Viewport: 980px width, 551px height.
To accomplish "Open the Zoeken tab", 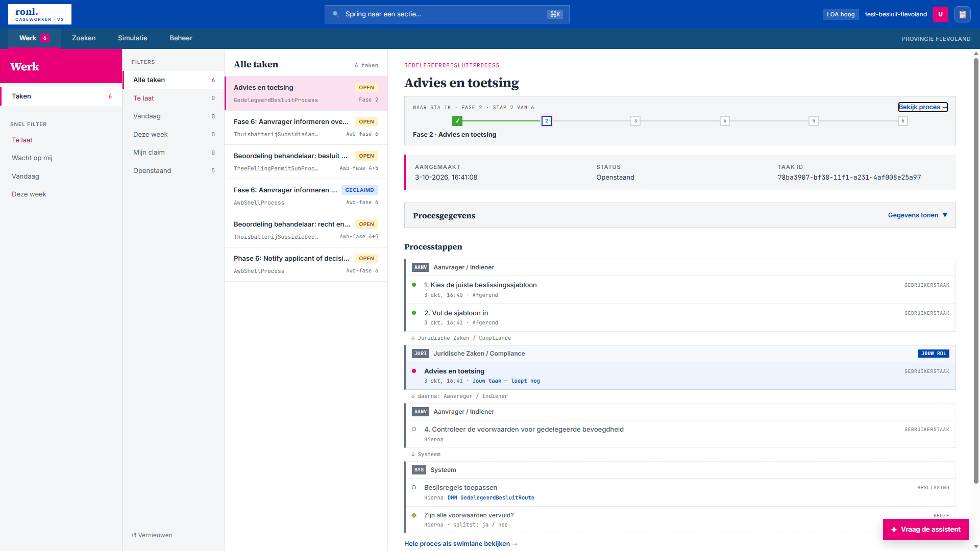I will point(84,38).
